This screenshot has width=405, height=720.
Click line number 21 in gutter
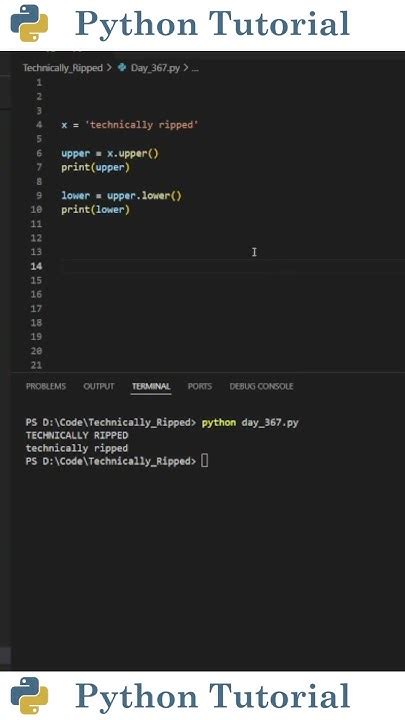37,365
